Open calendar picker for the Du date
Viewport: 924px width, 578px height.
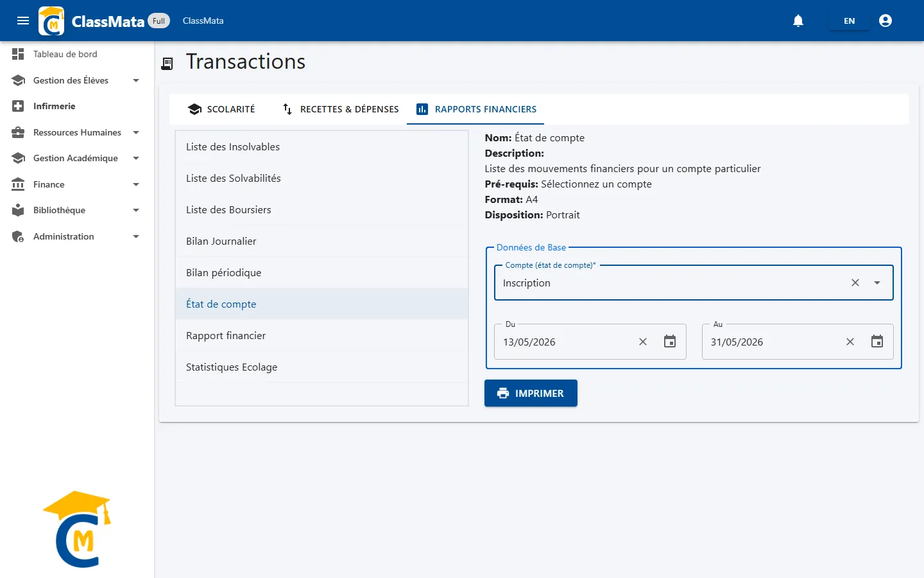pyautogui.click(x=670, y=342)
